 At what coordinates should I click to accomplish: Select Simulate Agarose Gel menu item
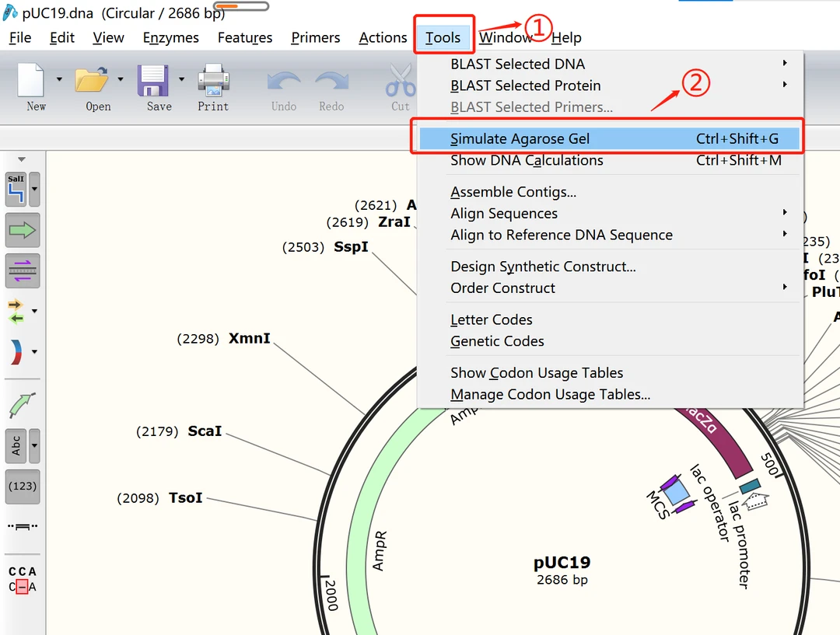pos(520,139)
